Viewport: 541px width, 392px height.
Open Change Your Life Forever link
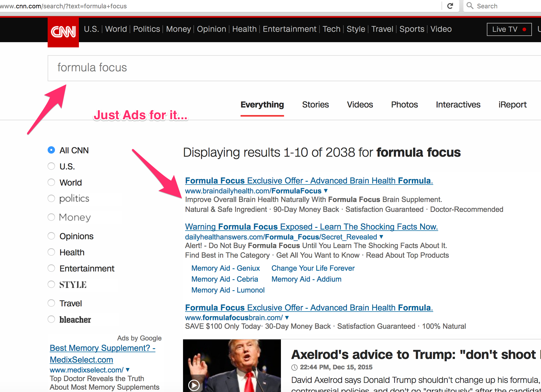pos(313,268)
